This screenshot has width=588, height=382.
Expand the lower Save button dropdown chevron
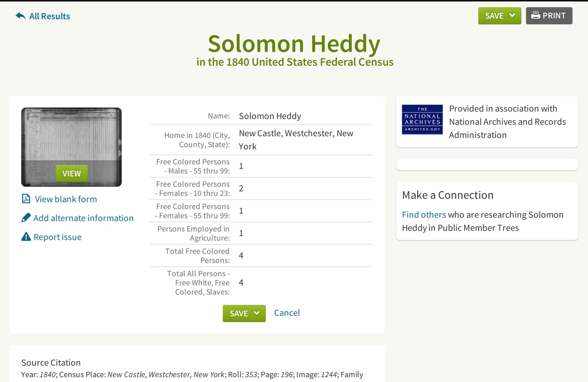pyautogui.click(x=257, y=313)
